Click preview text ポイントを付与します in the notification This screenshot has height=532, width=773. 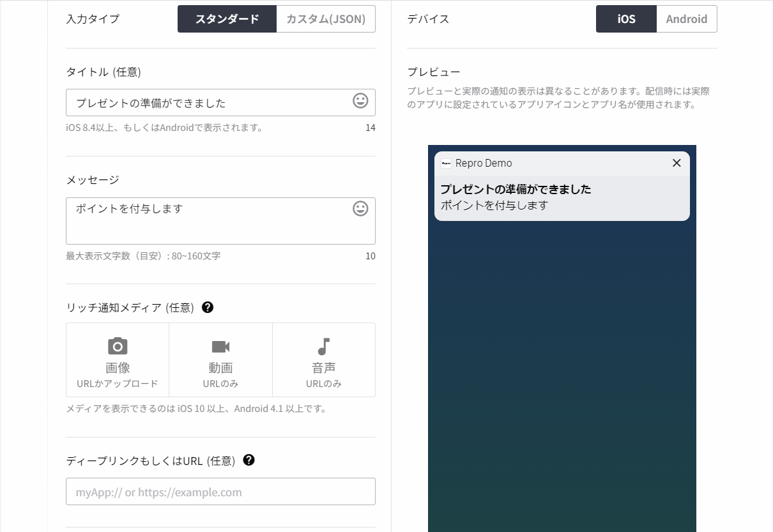[494, 205]
